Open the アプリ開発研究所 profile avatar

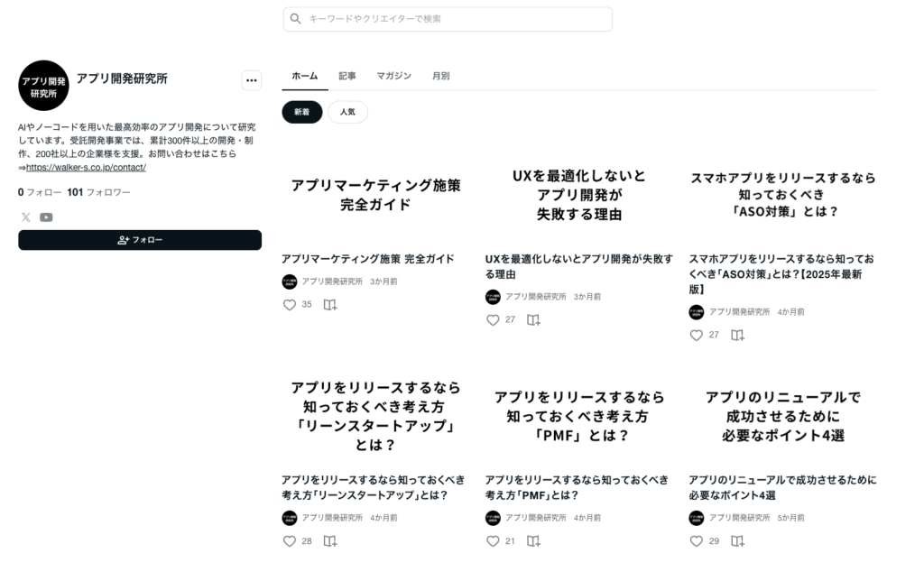pos(43,86)
